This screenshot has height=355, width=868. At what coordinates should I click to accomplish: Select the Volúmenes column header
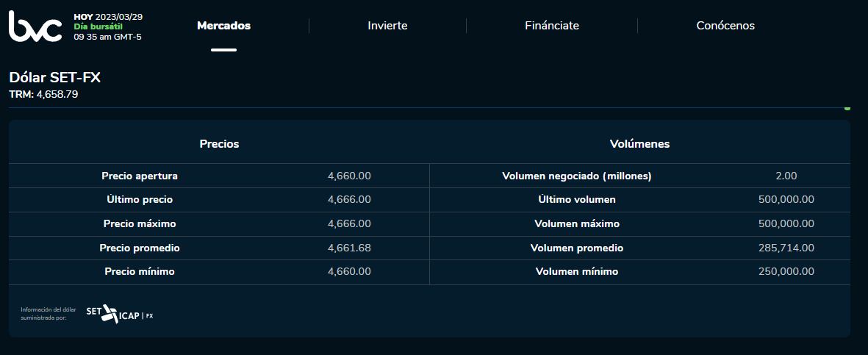point(639,144)
